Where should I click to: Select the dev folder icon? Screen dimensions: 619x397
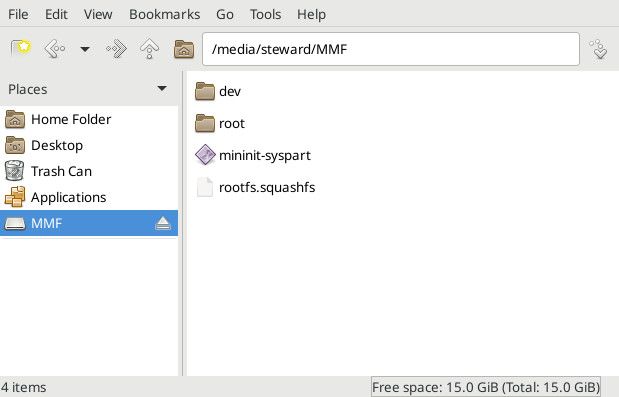click(205, 91)
